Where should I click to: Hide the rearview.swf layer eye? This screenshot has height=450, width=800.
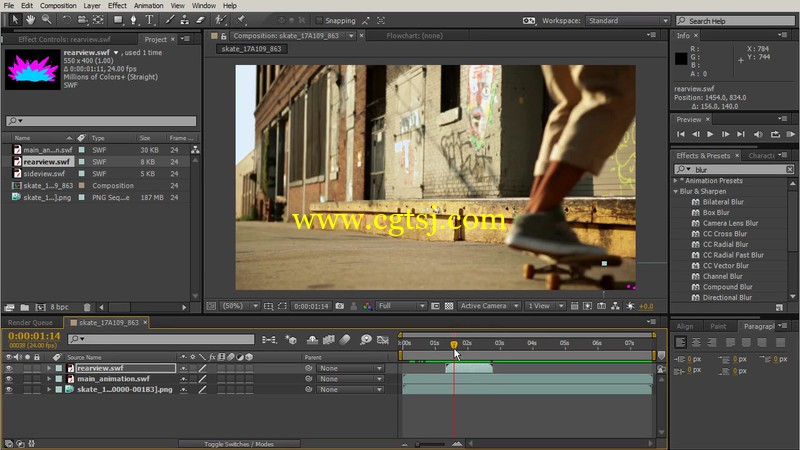pyautogui.click(x=9, y=368)
